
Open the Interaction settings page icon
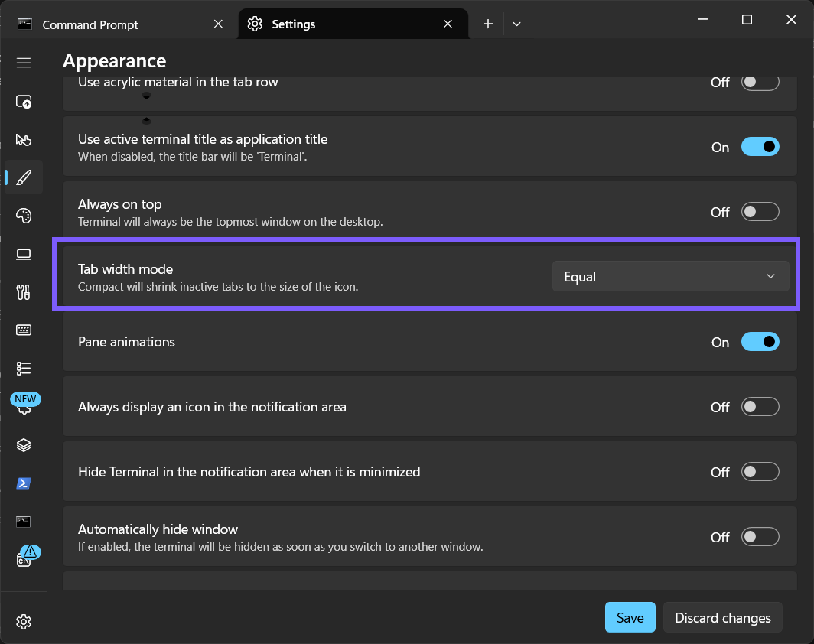[24, 140]
